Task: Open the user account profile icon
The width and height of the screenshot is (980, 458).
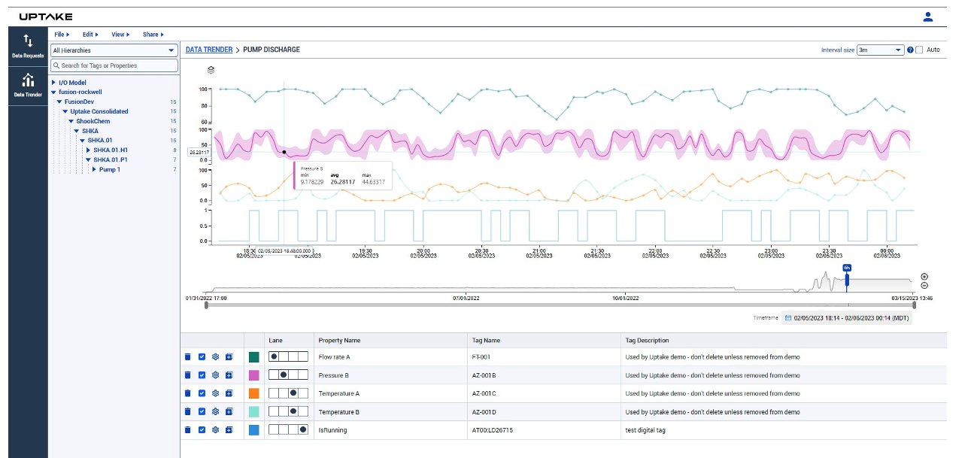Action: tap(927, 17)
